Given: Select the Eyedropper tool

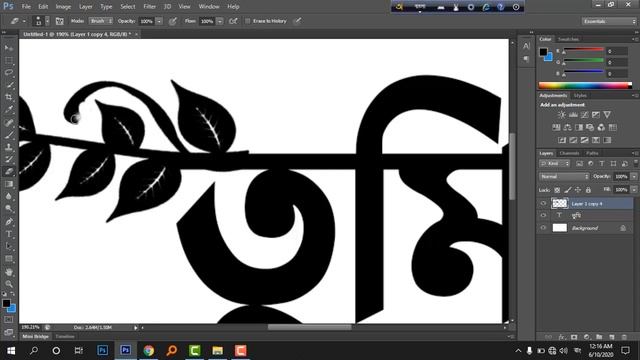Looking at the screenshot, I should (9, 109).
